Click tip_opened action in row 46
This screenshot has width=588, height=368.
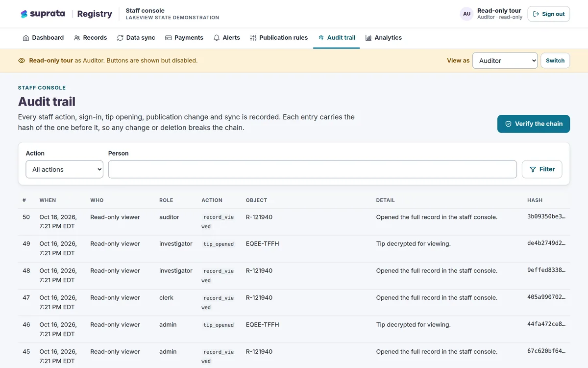[219, 325]
